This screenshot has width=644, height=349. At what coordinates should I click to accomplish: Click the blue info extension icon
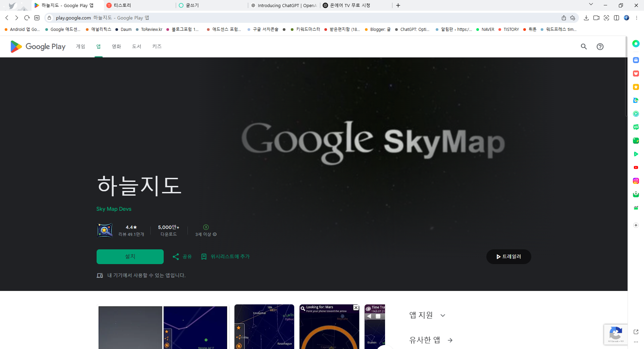(627, 18)
